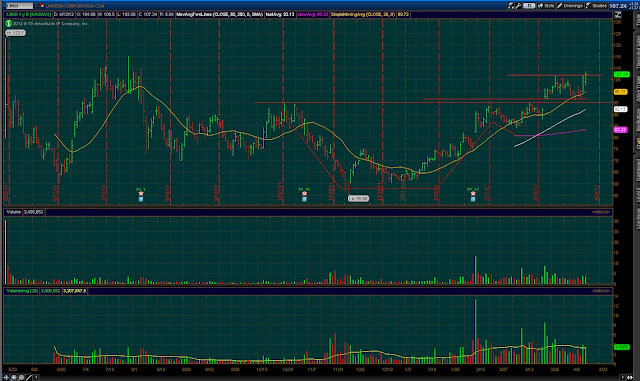Open chart settings wrench icon
Screen dimensions: 640x381
click(519, 6)
